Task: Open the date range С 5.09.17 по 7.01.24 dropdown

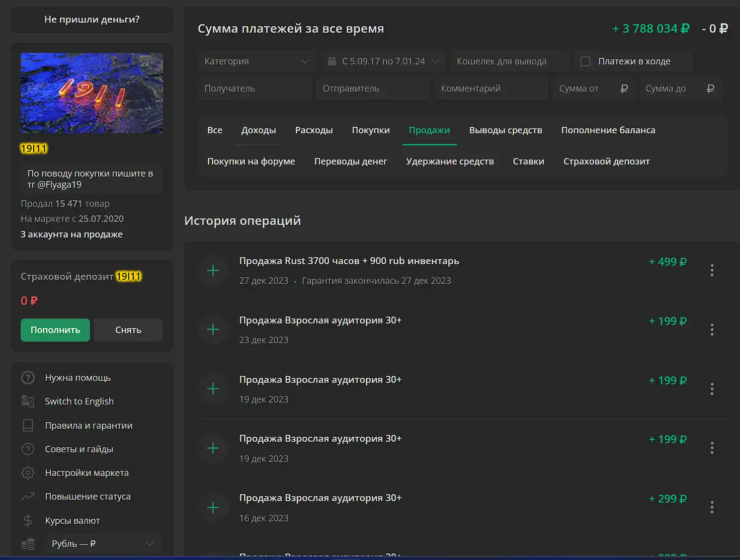Action: pos(383,61)
